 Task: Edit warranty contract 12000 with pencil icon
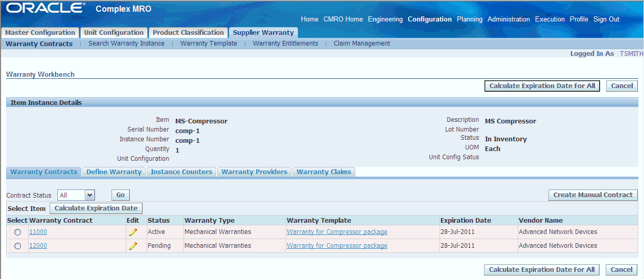click(133, 246)
